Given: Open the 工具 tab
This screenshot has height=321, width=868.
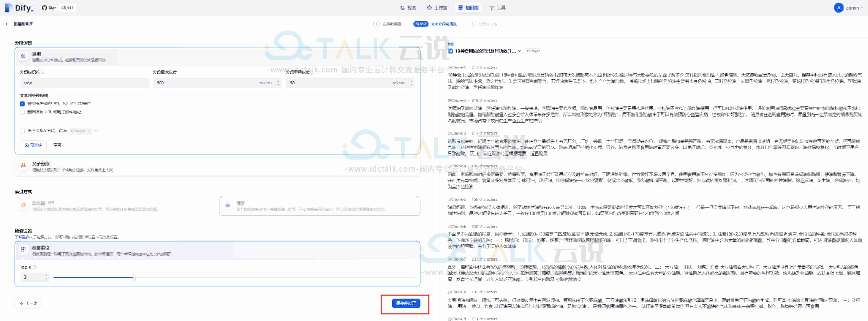Looking at the screenshot, I should point(497,8).
